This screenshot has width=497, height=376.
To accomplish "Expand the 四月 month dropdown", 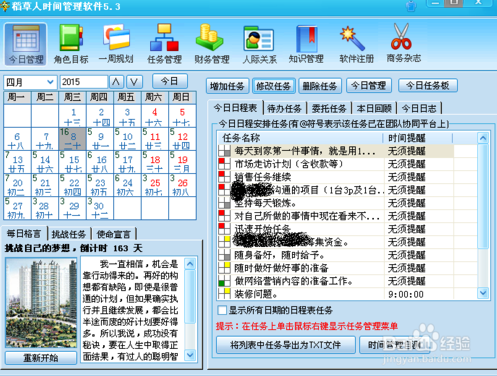I will 50,82.
